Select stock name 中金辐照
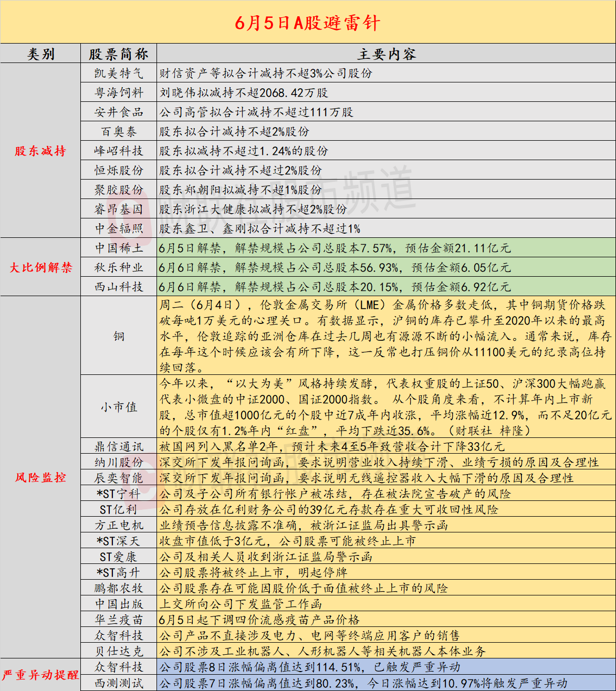616x691 pixels. tap(119, 229)
